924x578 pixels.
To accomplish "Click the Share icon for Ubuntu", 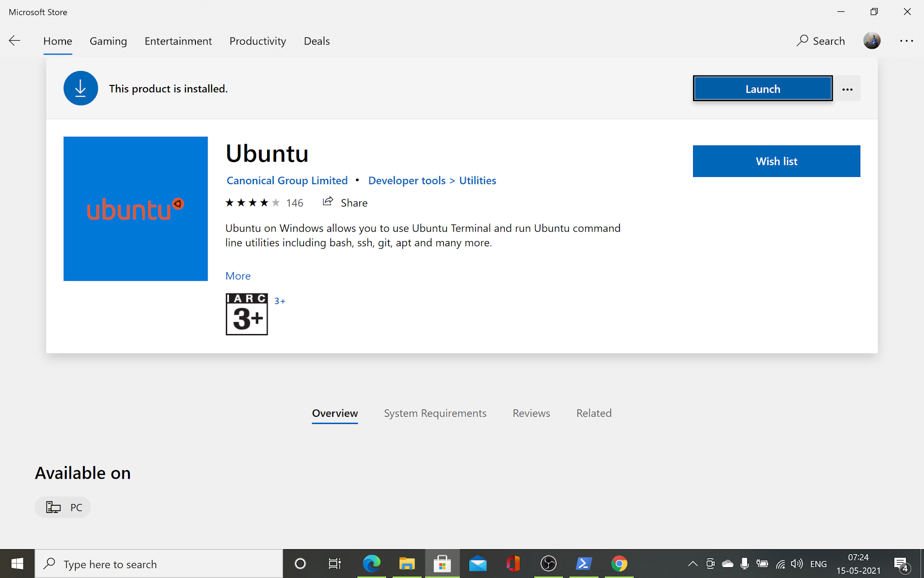I will pos(328,202).
